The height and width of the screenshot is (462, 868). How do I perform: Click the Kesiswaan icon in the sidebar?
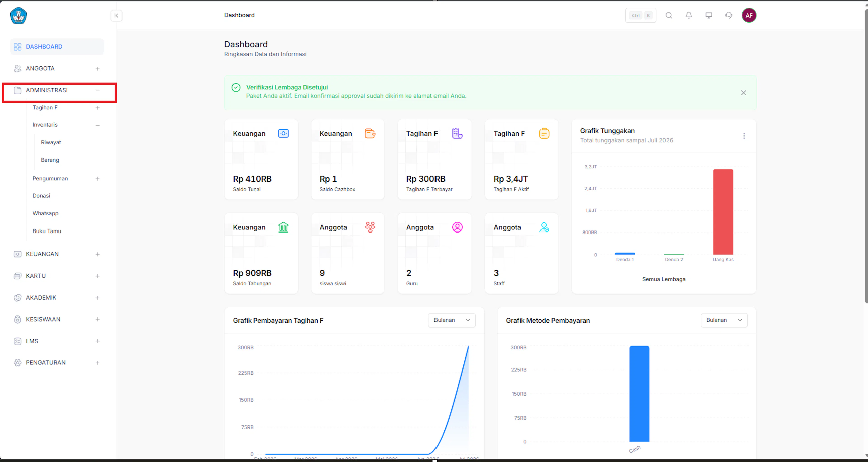pyautogui.click(x=18, y=320)
